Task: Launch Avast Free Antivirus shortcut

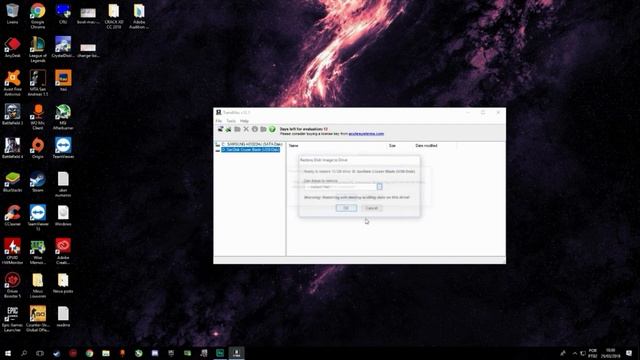Action: click(13, 83)
